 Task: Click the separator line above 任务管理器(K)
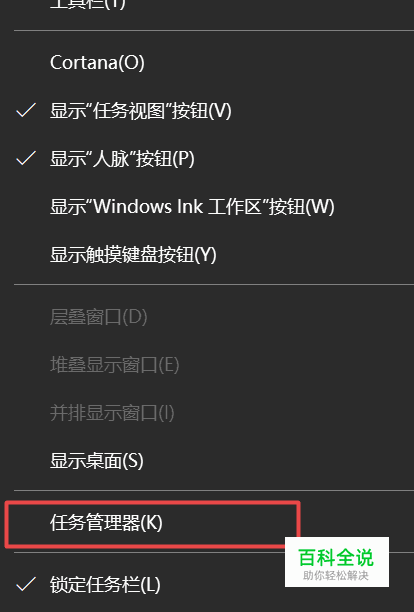pyautogui.click(x=214, y=490)
